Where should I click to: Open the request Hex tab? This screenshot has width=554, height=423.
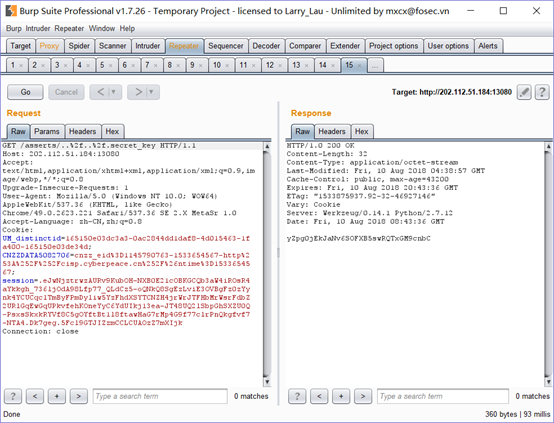click(112, 131)
